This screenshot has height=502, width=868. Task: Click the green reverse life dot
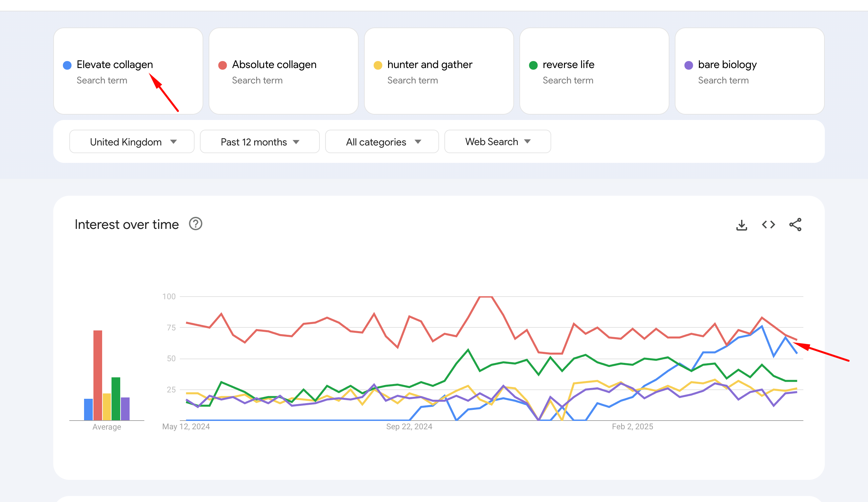coord(533,65)
